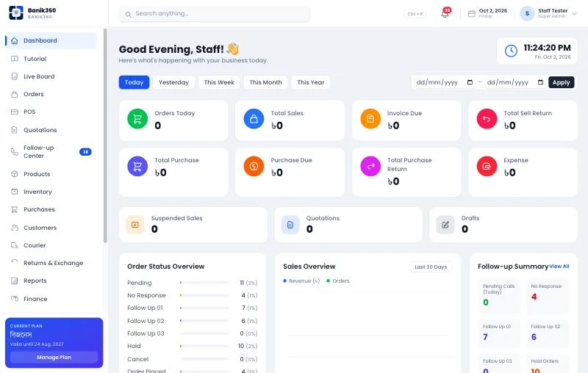The image size is (588, 373).
Task: Open the Pending Calls (Today) card
Action: point(499,296)
